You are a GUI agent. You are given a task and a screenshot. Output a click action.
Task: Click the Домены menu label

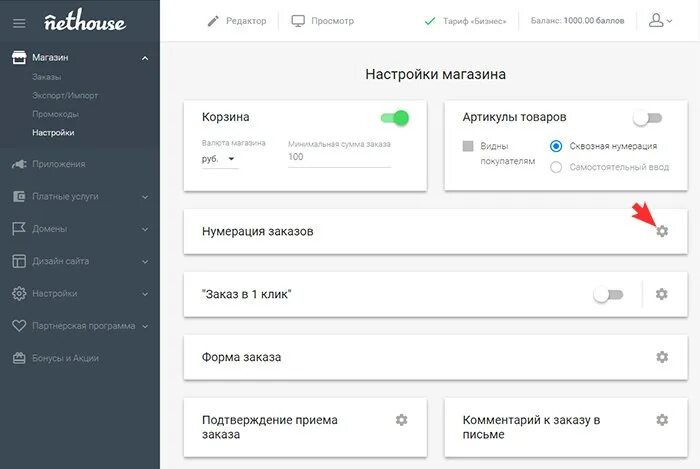click(x=50, y=229)
